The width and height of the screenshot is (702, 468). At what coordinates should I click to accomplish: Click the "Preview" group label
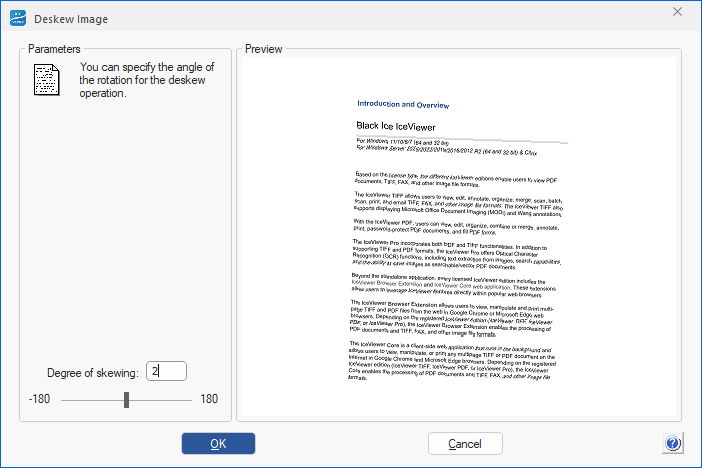(x=264, y=49)
